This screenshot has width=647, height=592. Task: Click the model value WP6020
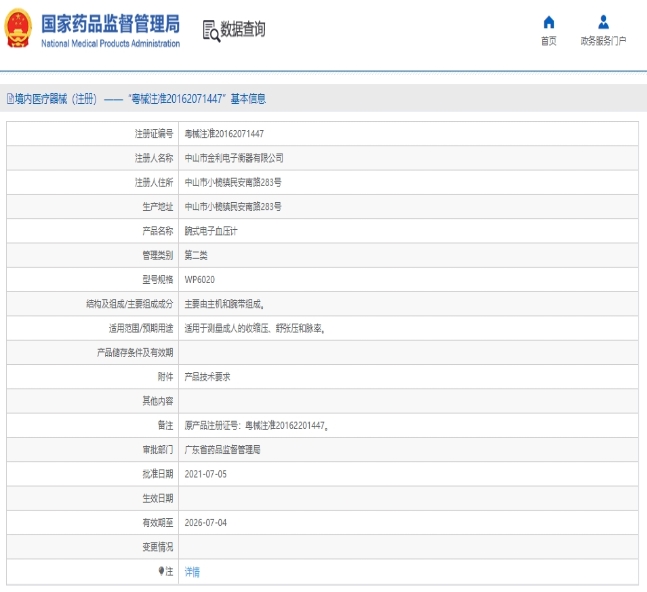tap(200, 279)
